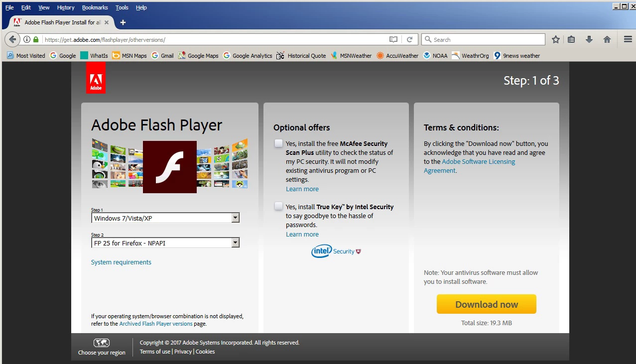This screenshot has height=364, width=636.
Task: Click the site information icon in address bar
Action: [x=27, y=39]
